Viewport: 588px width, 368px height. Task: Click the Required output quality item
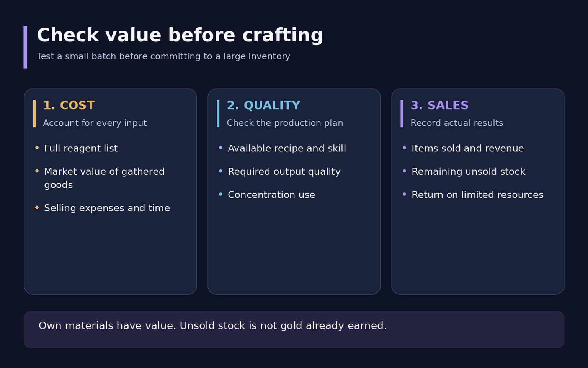click(284, 172)
